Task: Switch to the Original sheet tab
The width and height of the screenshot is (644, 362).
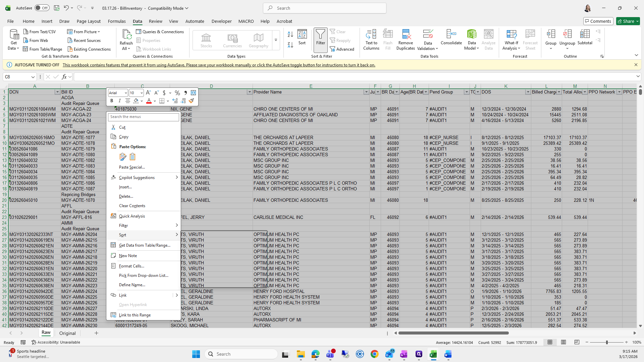Action: click(67, 333)
